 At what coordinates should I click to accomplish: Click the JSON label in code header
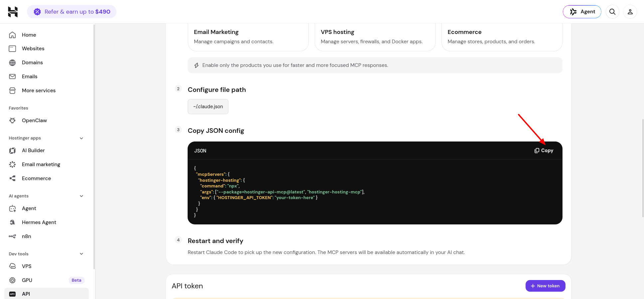pos(200,151)
